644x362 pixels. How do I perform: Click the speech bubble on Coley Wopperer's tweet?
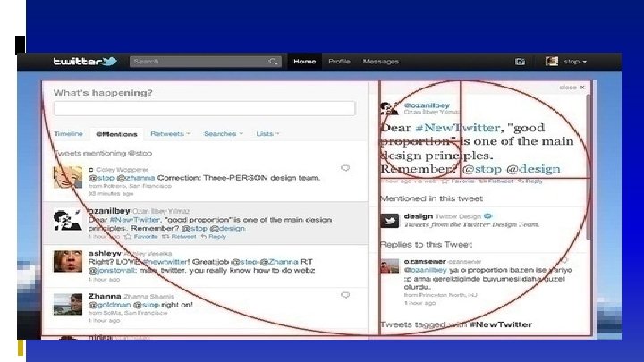tap(345, 168)
